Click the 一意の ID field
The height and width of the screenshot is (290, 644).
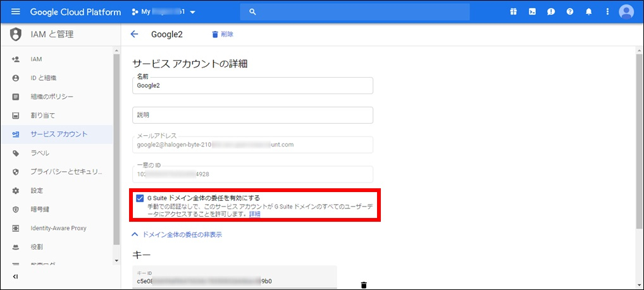[x=252, y=174]
